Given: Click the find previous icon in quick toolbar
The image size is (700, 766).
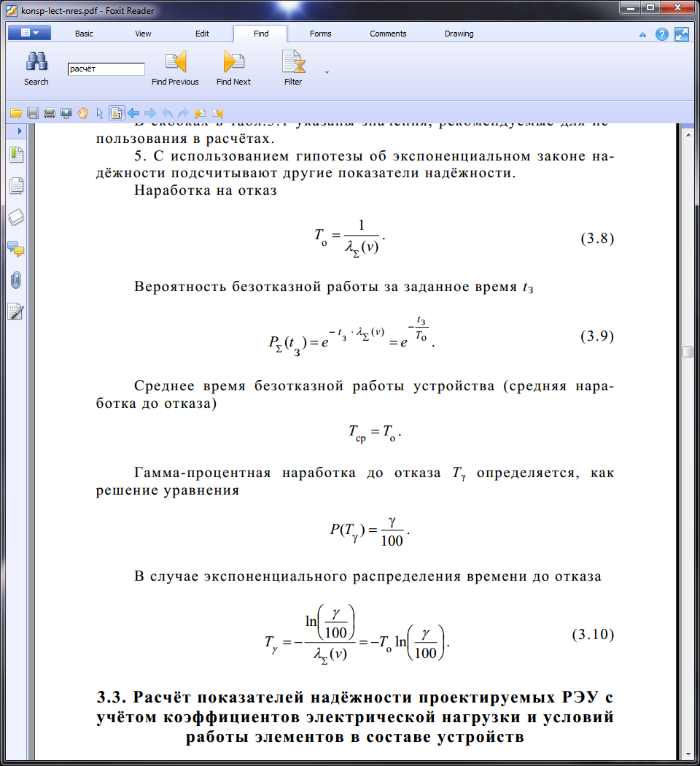Looking at the screenshot, I should [217, 113].
